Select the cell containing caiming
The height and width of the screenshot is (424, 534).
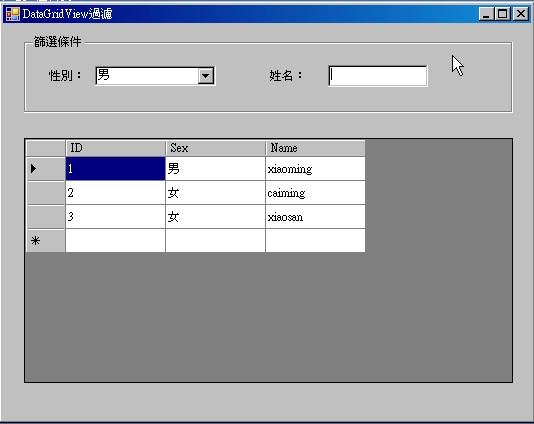(315, 193)
